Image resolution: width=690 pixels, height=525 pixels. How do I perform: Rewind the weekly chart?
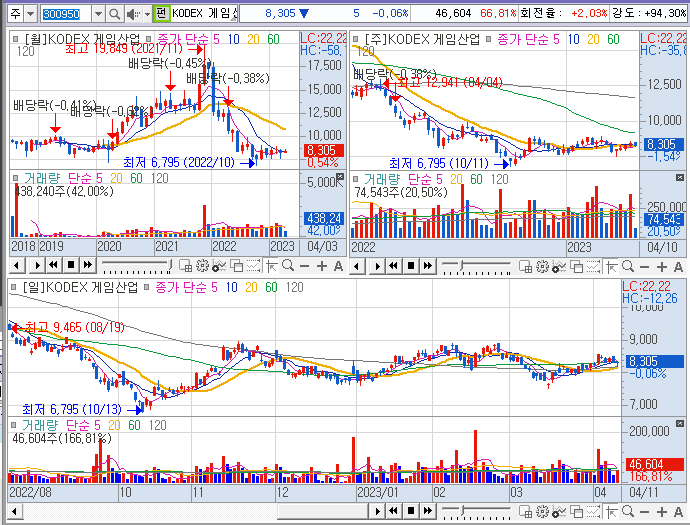click(x=393, y=266)
